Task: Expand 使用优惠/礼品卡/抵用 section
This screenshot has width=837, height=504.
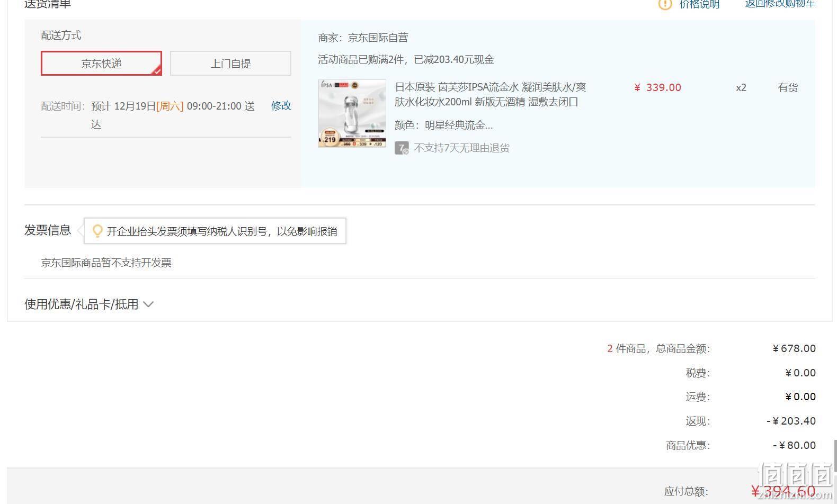Action: [89, 304]
